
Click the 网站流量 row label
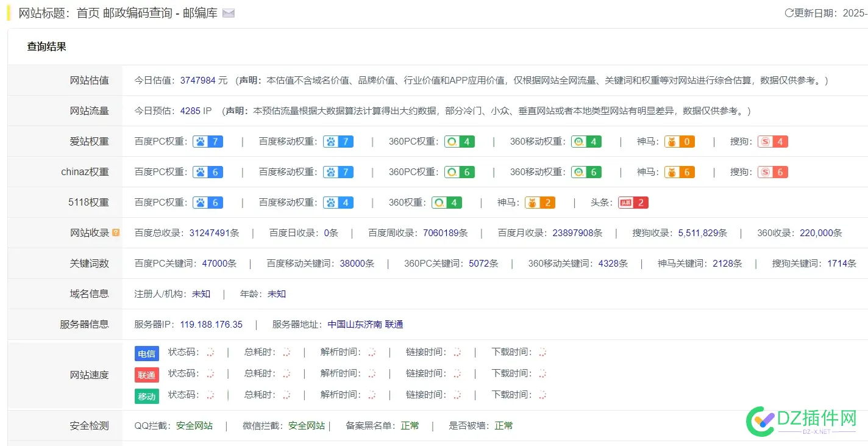click(x=90, y=110)
